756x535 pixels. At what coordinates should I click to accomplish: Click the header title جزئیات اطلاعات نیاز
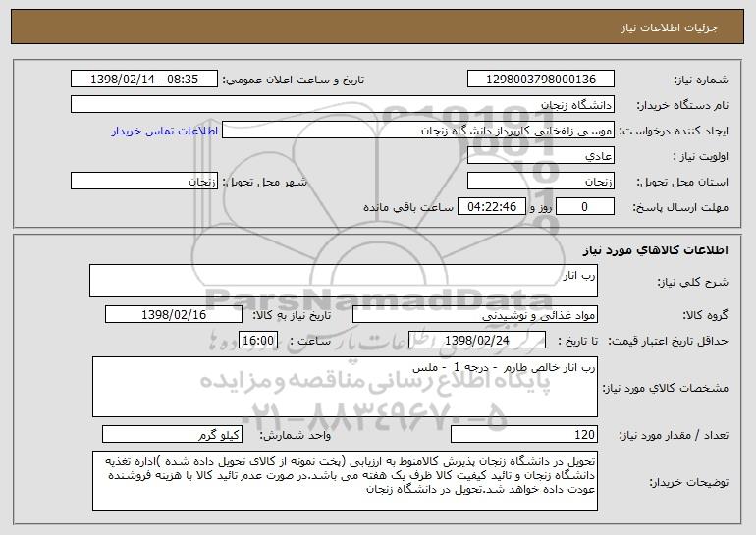(669, 27)
